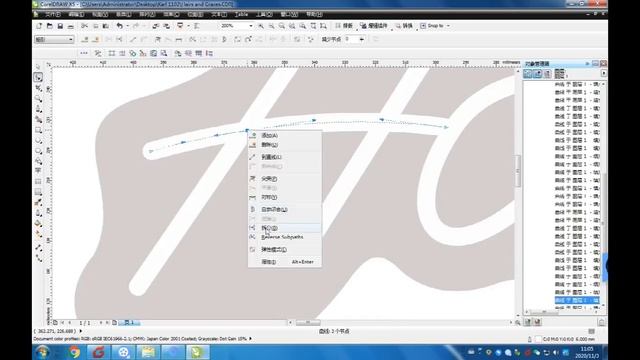Open the Windows Start menu
Viewport: 640px width, 360px height.
[x=42, y=352]
